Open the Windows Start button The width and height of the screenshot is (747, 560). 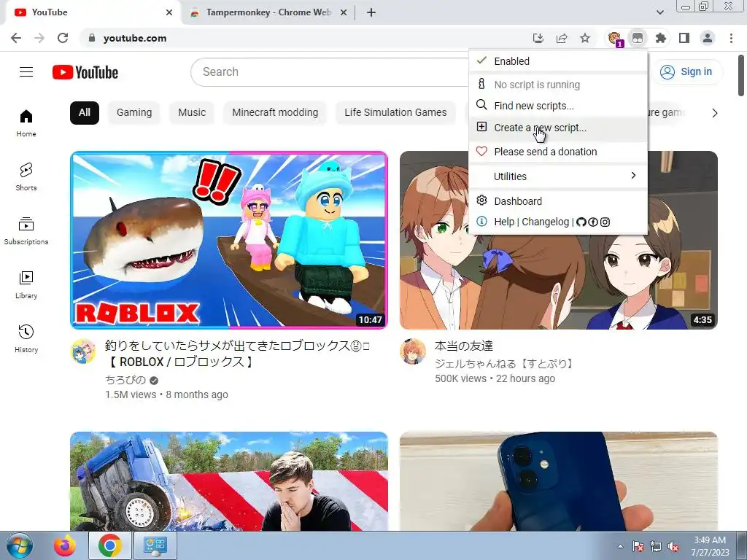[x=19, y=545]
